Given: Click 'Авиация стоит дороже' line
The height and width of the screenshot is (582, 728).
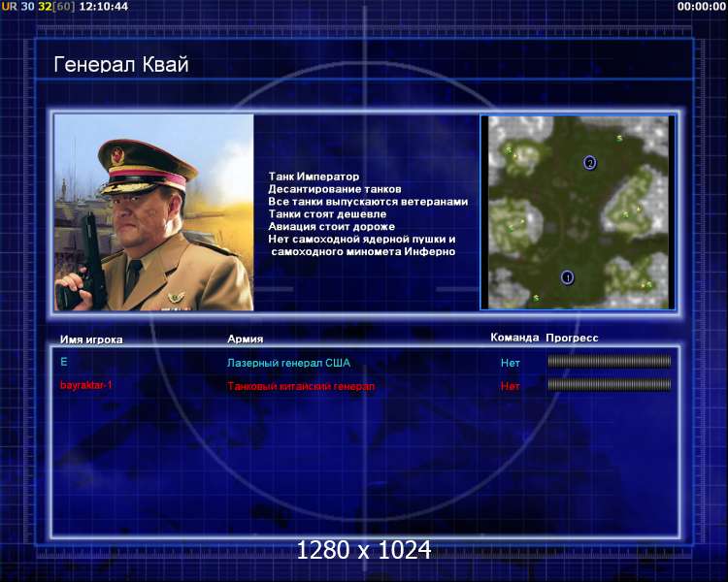Looking at the screenshot, I should point(332,226).
